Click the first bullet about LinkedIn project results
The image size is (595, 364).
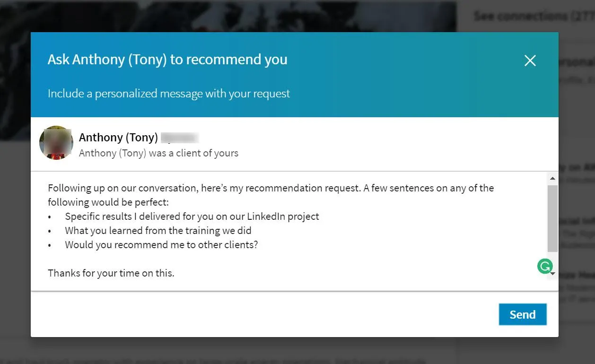point(192,216)
